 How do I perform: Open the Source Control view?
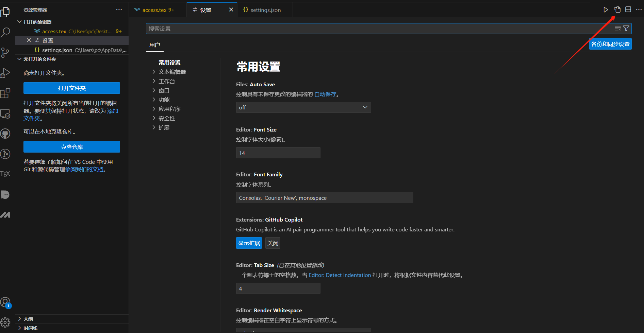[x=5, y=52]
